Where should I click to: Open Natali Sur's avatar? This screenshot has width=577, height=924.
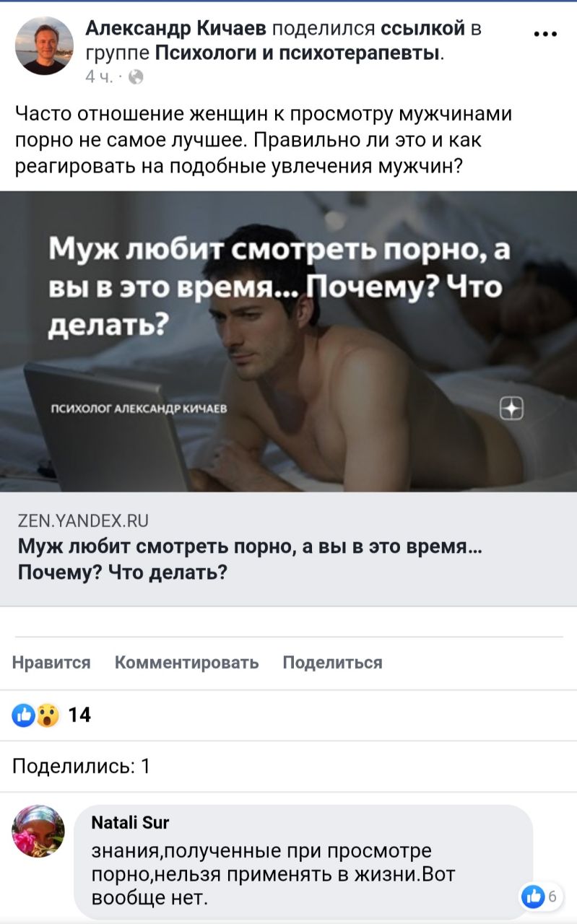tap(38, 831)
